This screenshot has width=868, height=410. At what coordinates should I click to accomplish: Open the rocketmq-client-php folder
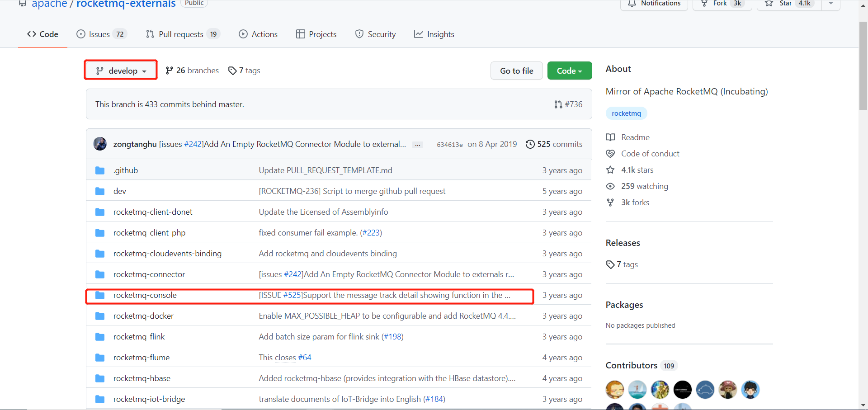point(149,233)
